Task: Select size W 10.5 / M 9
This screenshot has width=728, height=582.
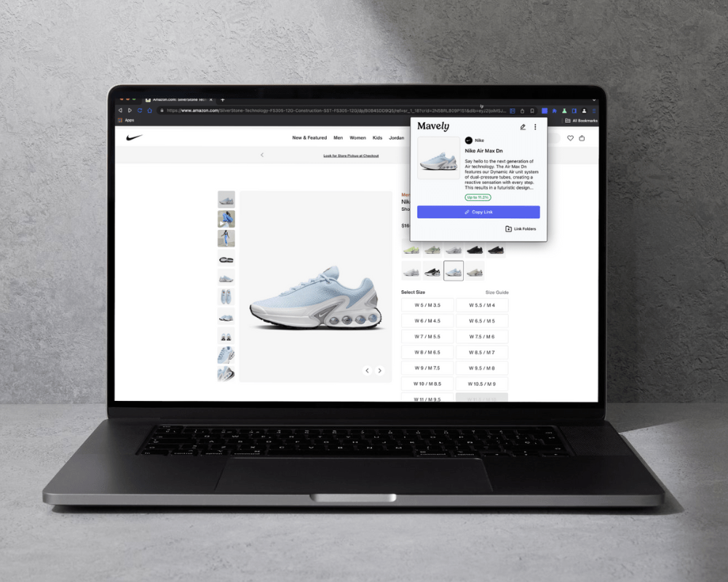Action: point(482,384)
